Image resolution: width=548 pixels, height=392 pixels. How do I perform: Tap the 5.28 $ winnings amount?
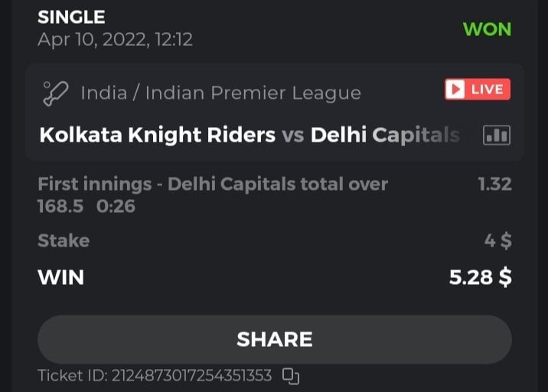point(480,276)
